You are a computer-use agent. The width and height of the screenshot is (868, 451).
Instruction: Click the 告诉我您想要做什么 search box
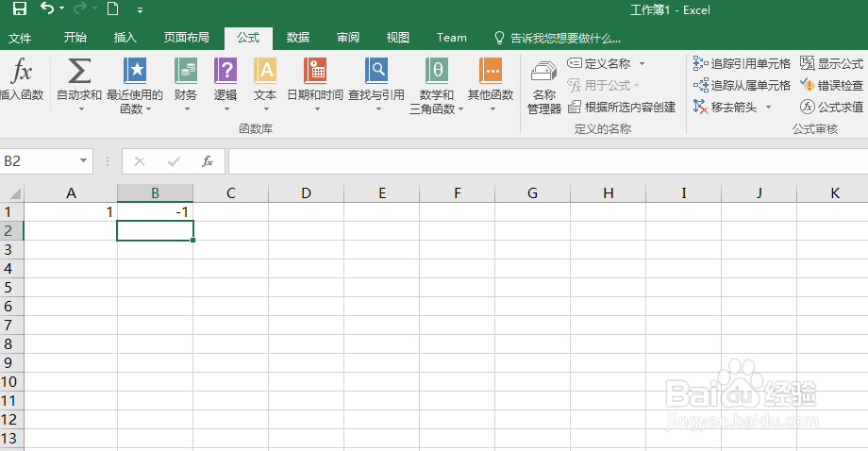(558, 38)
